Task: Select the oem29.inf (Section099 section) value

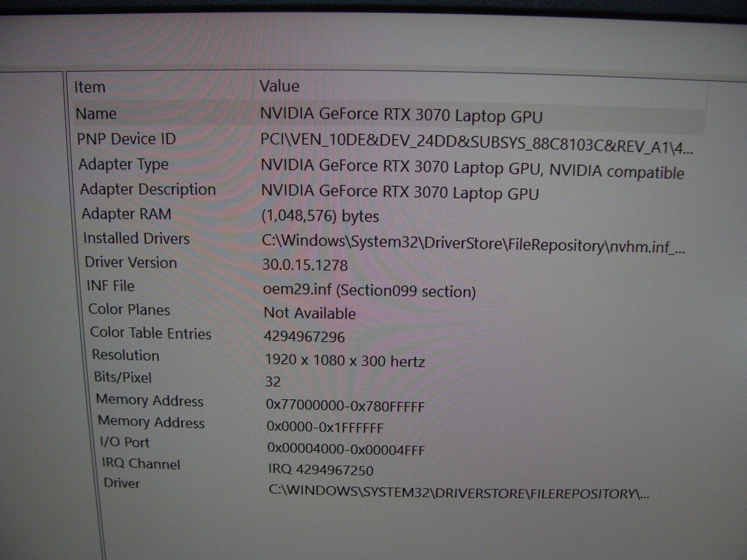Action: pyautogui.click(x=369, y=291)
